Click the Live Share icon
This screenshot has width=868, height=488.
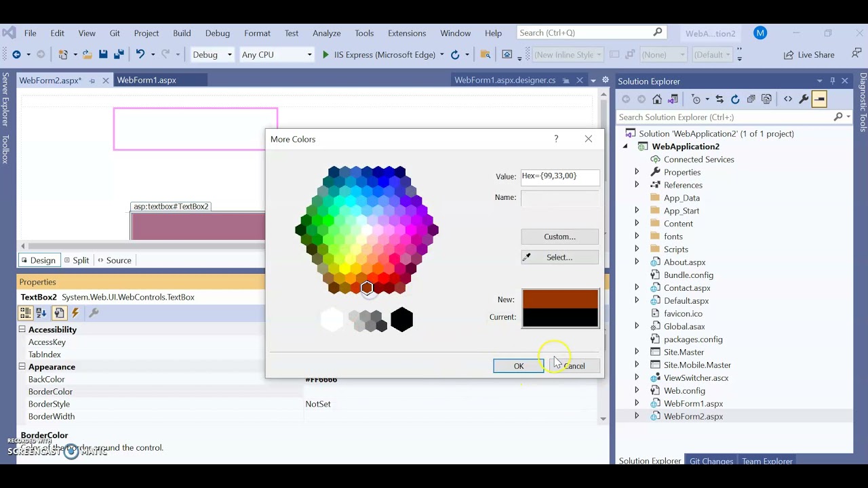[x=808, y=55]
